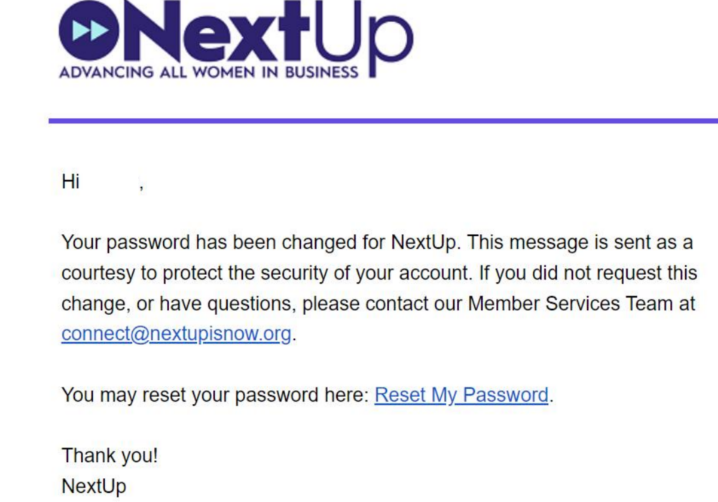Click "You may reset your password here" text
The image size is (718, 502).
(x=214, y=395)
